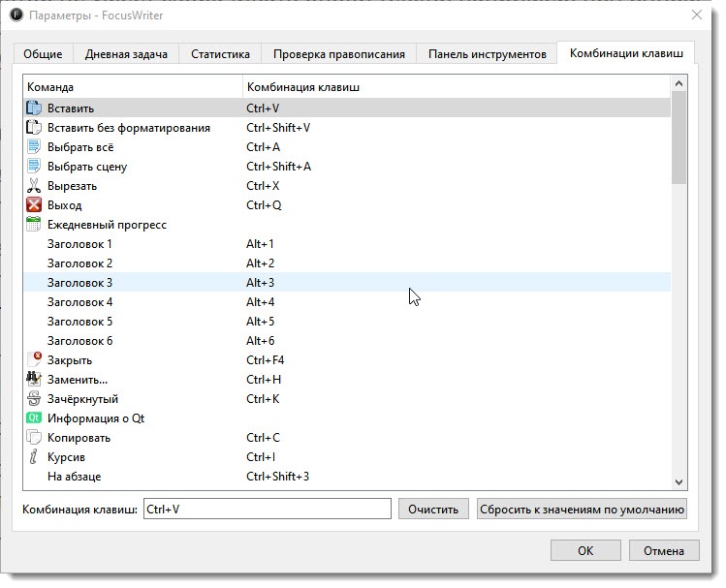Go to Проверка правописания tab

pos(339,54)
